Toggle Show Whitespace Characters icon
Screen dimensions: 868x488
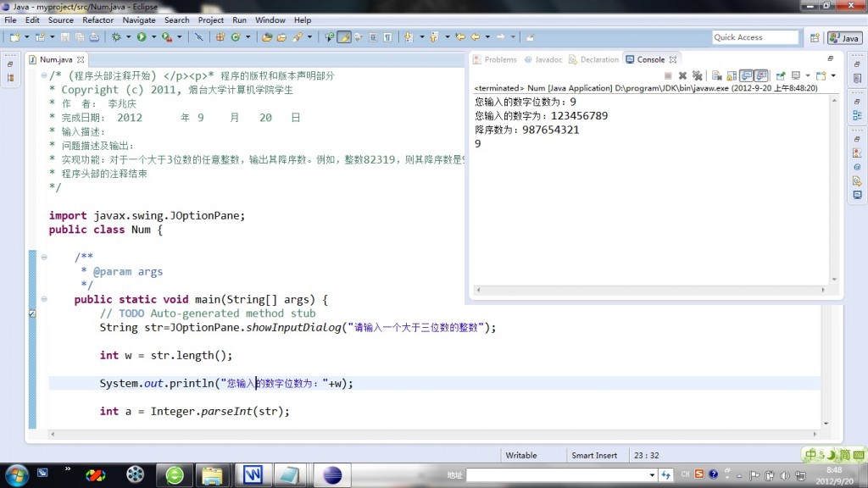[x=388, y=37]
